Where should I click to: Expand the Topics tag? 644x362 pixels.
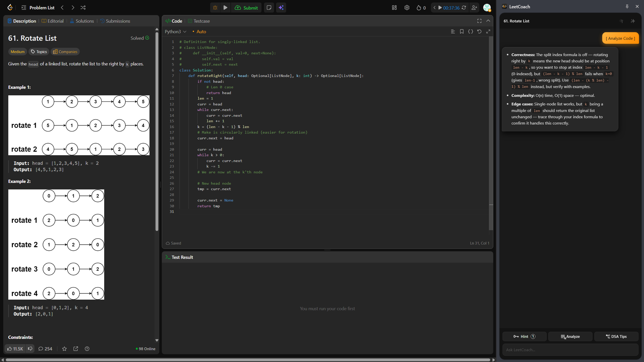(x=39, y=52)
